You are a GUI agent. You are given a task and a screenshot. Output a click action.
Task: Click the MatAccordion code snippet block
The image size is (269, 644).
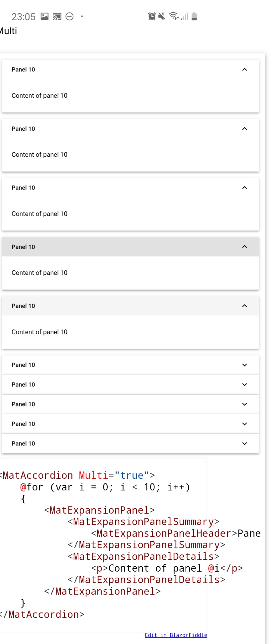[103, 544]
